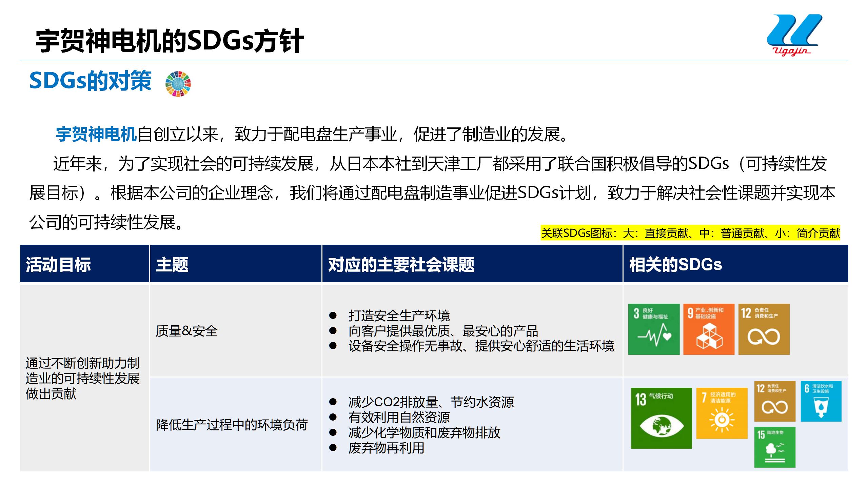Select SDG 9 industry innovation icon
The width and height of the screenshot is (868, 488).
pyautogui.click(x=709, y=329)
